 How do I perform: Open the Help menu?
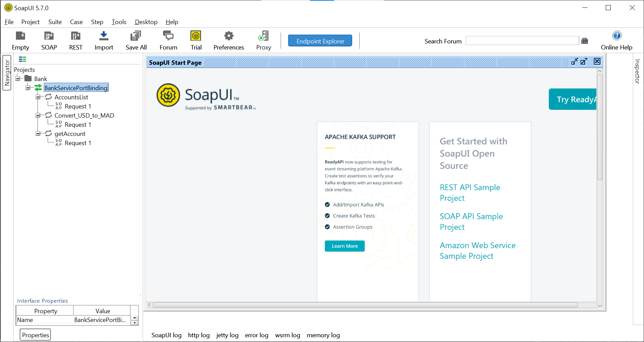[x=172, y=22]
